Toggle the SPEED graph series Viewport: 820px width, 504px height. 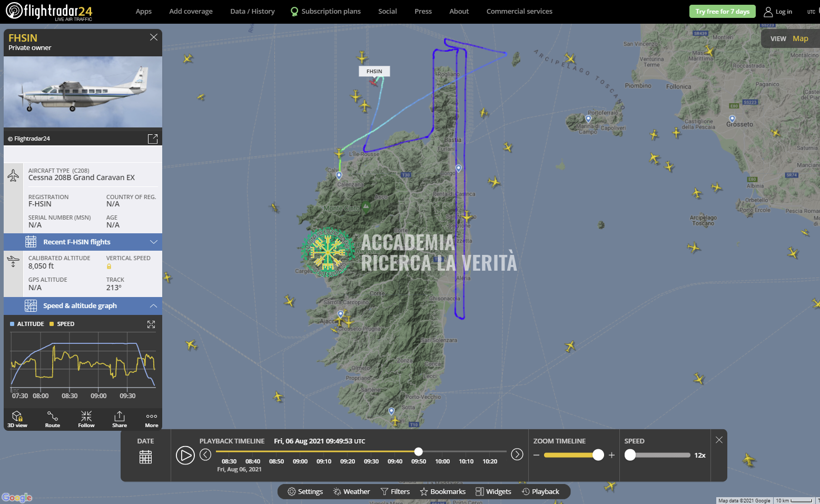pos(62,324)
